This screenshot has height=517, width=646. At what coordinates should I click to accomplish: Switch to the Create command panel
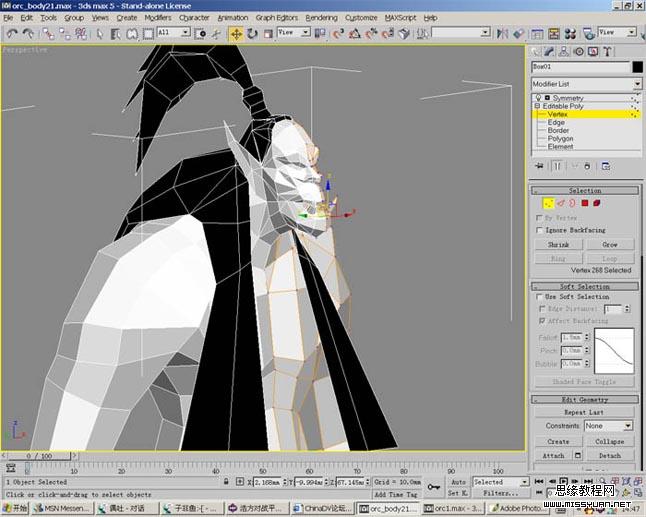click(x=535, y=51)
